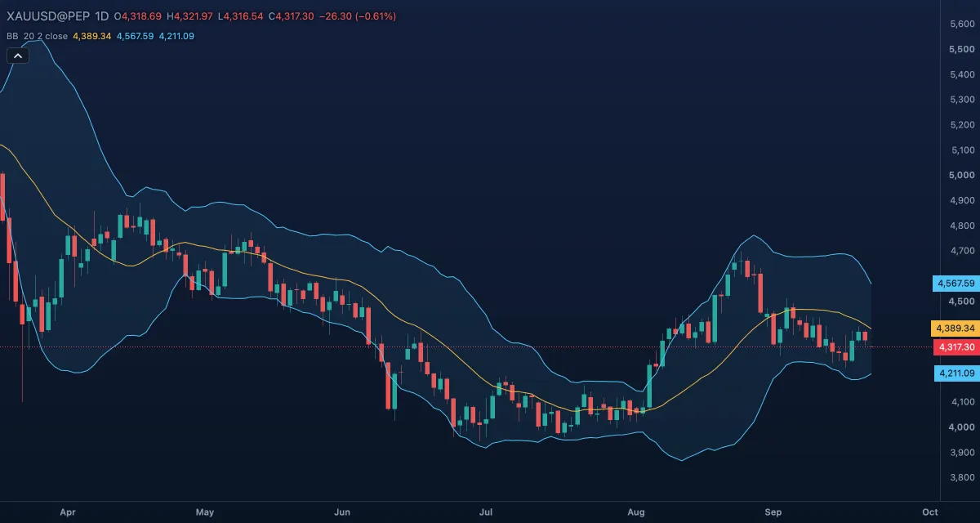The height and width of the screenshot is (523, 980).
Task: Select the change value −26.30 (−0.61%)
Action: coord(359,16)
